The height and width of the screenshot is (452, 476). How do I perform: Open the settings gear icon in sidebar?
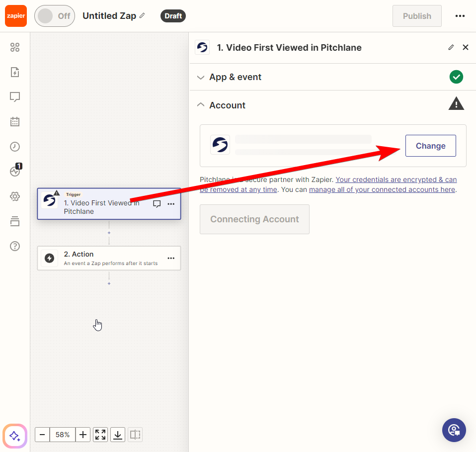15,196
